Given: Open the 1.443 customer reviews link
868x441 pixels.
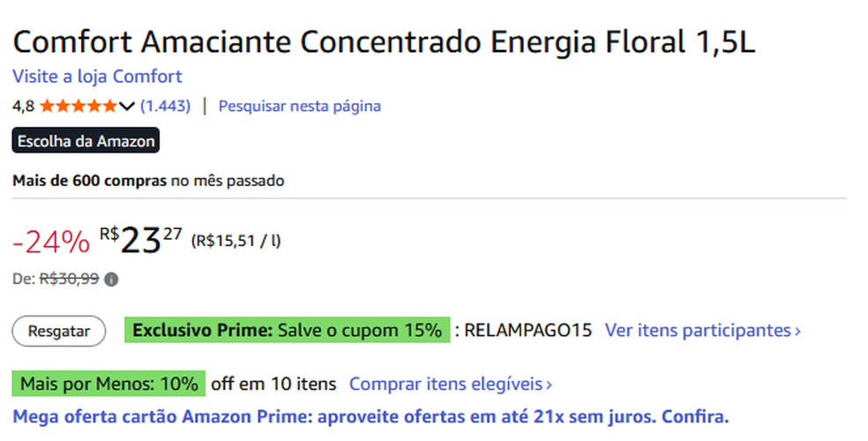Looking at the screenshot, I should (x=165, y=107).
